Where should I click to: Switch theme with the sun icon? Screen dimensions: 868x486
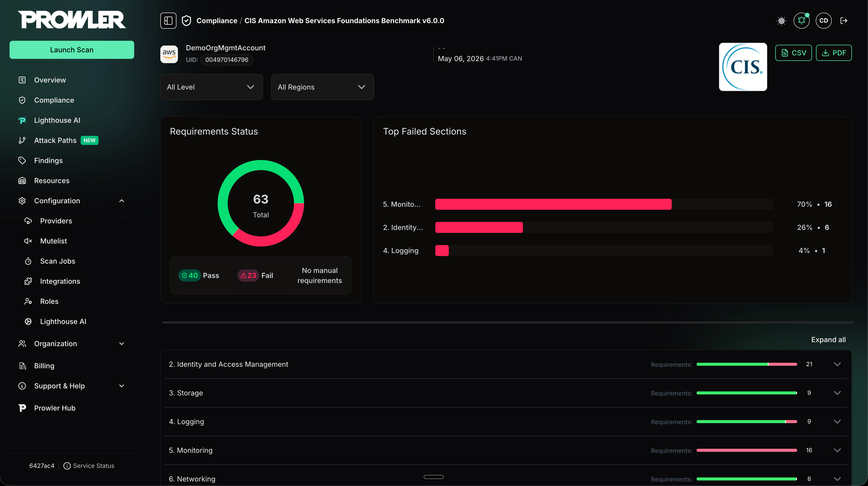(x=781, y=21)
